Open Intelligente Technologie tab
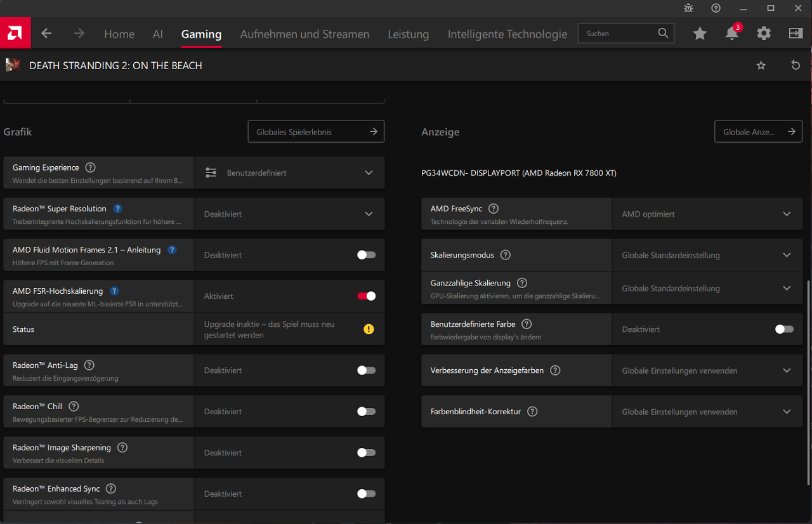This screenshot has width=812, height=524. 507,34
